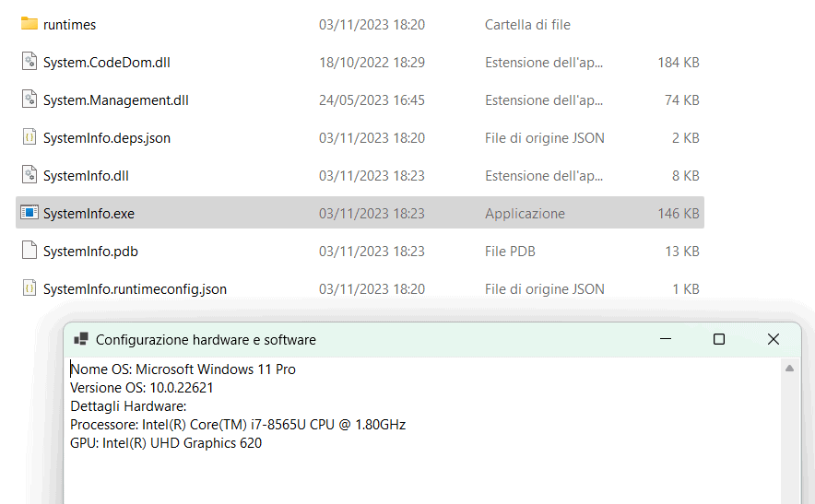Click the runtimes folder icon

29,24
